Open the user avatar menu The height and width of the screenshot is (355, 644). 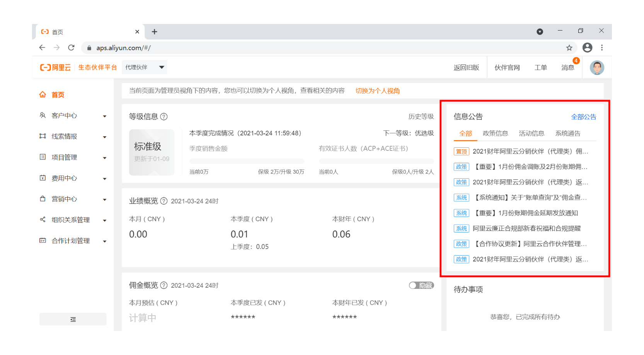[x=597, y=68]
